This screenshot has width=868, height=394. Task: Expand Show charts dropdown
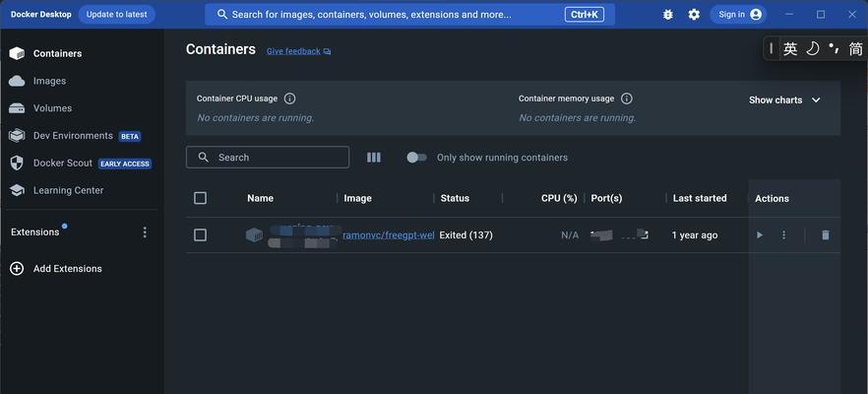[x=784, y=100]
